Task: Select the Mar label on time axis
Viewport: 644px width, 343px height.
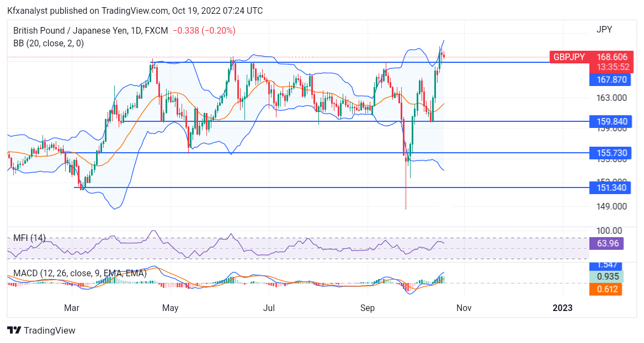Action: [x=72, y=308]
